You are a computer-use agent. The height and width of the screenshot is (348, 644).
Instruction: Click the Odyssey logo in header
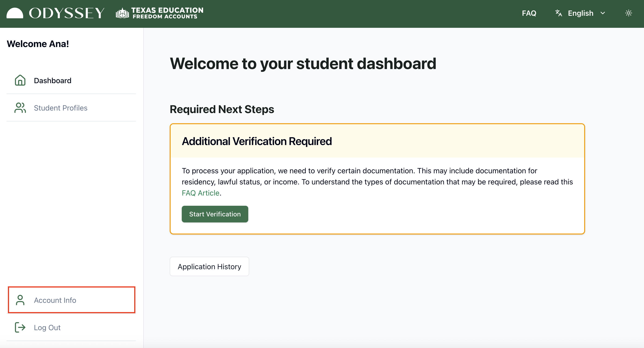click(55, 13)
